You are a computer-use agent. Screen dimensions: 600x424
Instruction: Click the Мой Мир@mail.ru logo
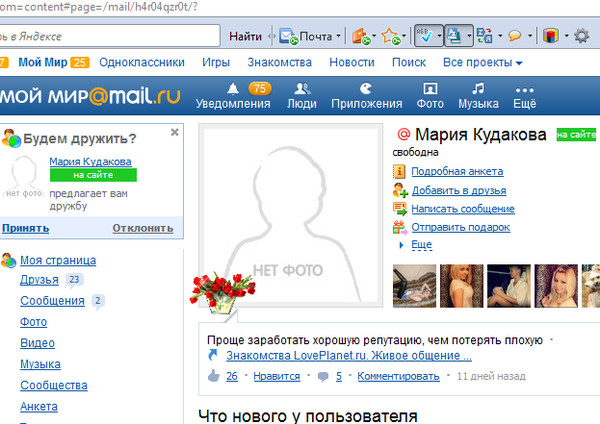pyautogui.click(x=90, y=96)
